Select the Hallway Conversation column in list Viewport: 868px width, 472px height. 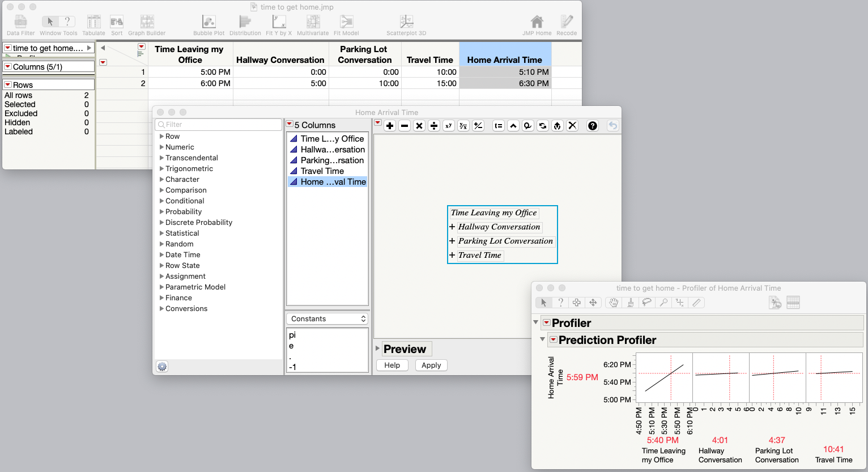pos(333,150)
